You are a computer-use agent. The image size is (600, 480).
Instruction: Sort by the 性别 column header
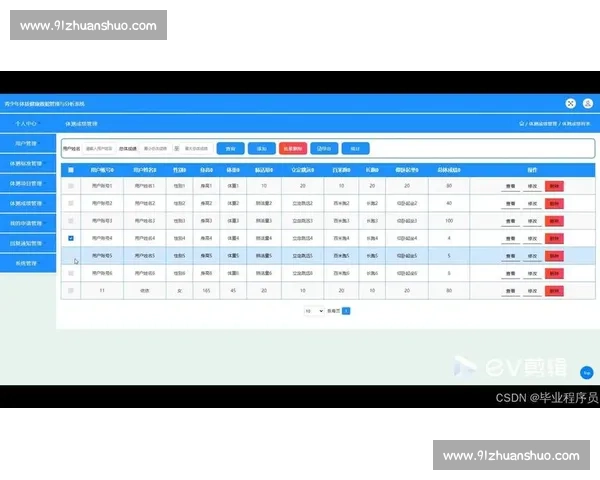(179, 170)
